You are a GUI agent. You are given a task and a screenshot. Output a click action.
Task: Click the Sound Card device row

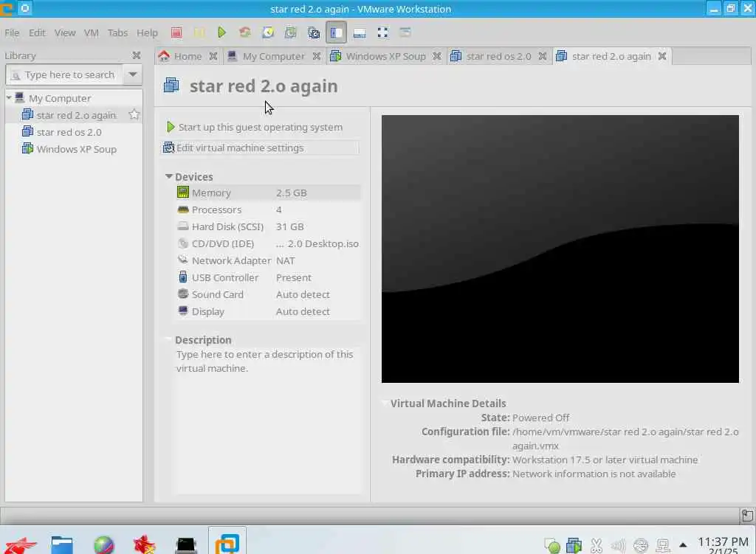pos(268,294)
